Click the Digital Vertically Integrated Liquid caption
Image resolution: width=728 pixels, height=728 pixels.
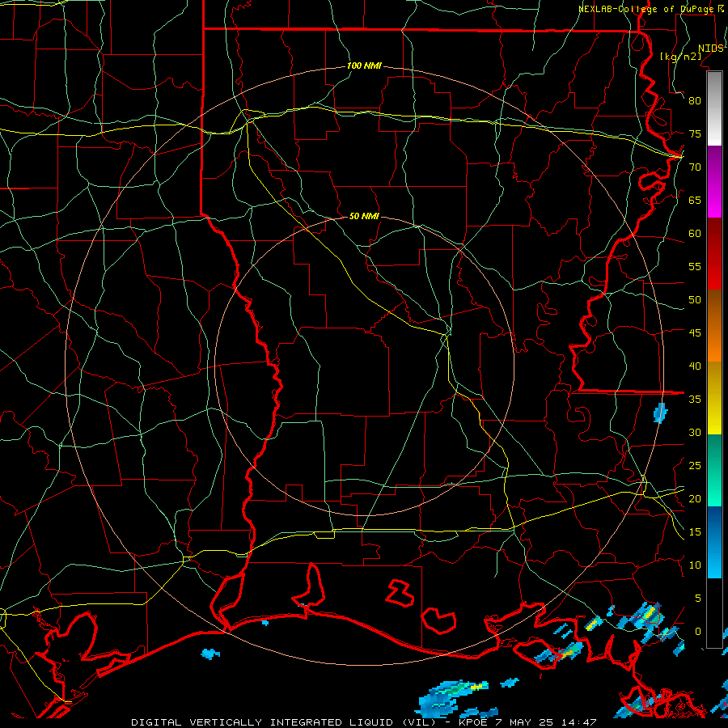pos(363,722)
